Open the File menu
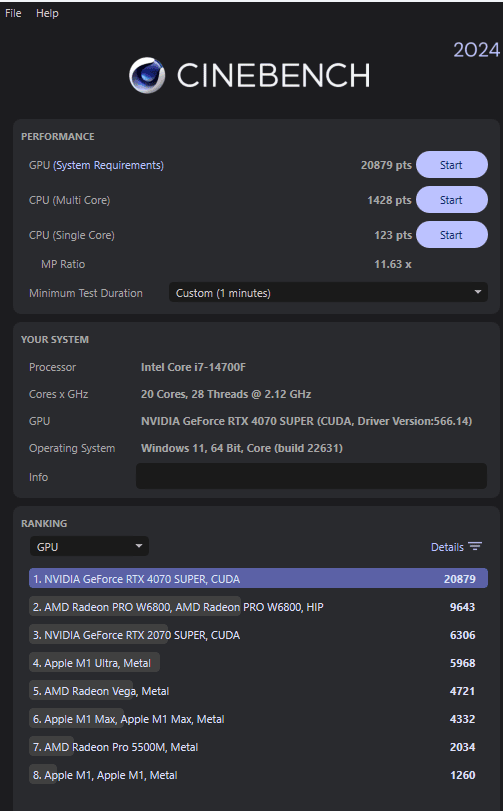 (x=13, y=13)
